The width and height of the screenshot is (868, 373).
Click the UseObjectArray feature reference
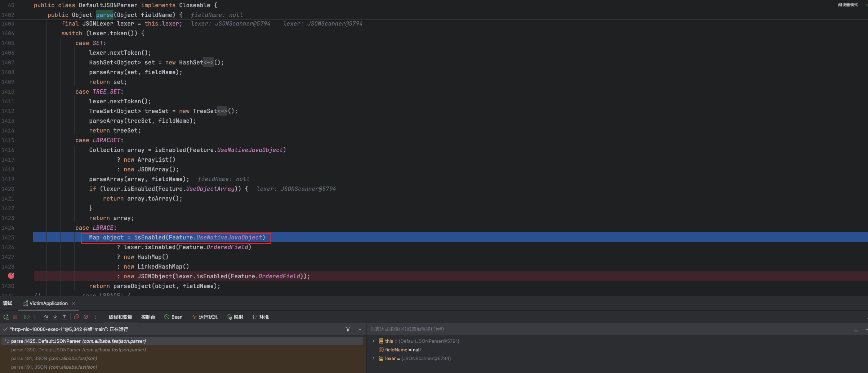[210, 189]
